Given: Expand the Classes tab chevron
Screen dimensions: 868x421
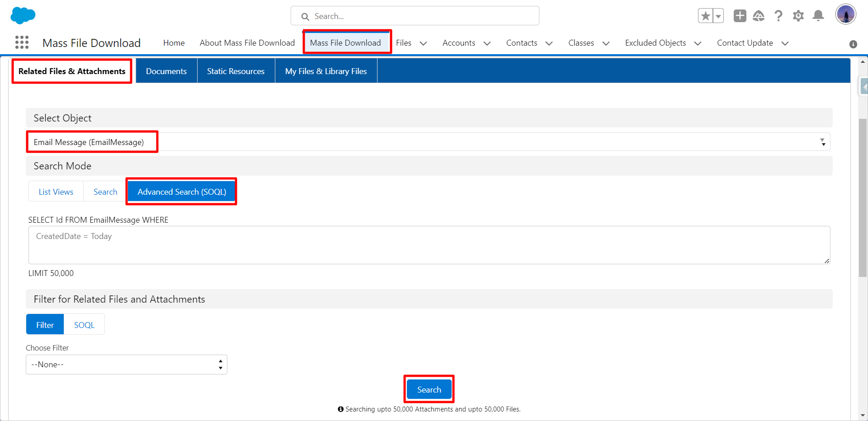Looking at the screenshot, I should click(606, 43).
